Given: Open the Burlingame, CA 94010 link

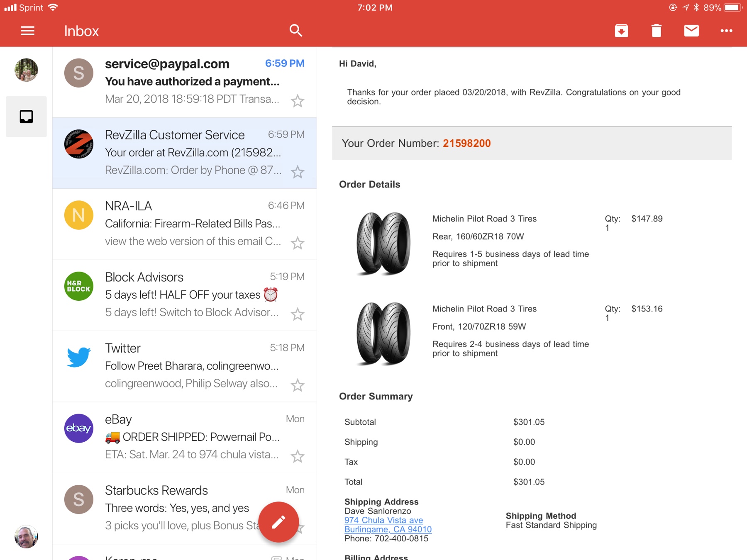Looking at the screenshot, I should [388, 529].
